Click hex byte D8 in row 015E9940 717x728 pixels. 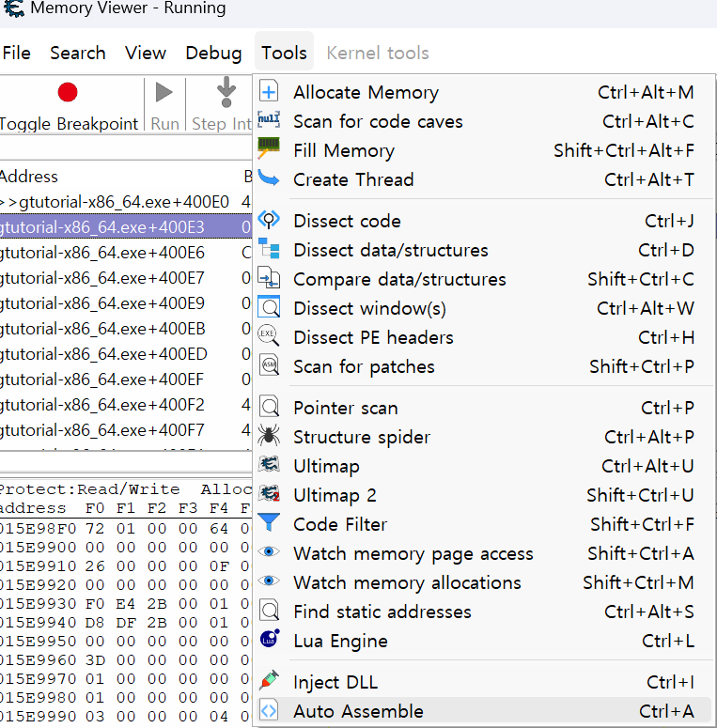click(x=95, y=622)
